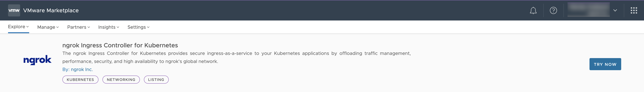Image resolution: width=644 pixels, height=92 pixels.
Task: Click the ngrok product description text
Action: [236, 57]
